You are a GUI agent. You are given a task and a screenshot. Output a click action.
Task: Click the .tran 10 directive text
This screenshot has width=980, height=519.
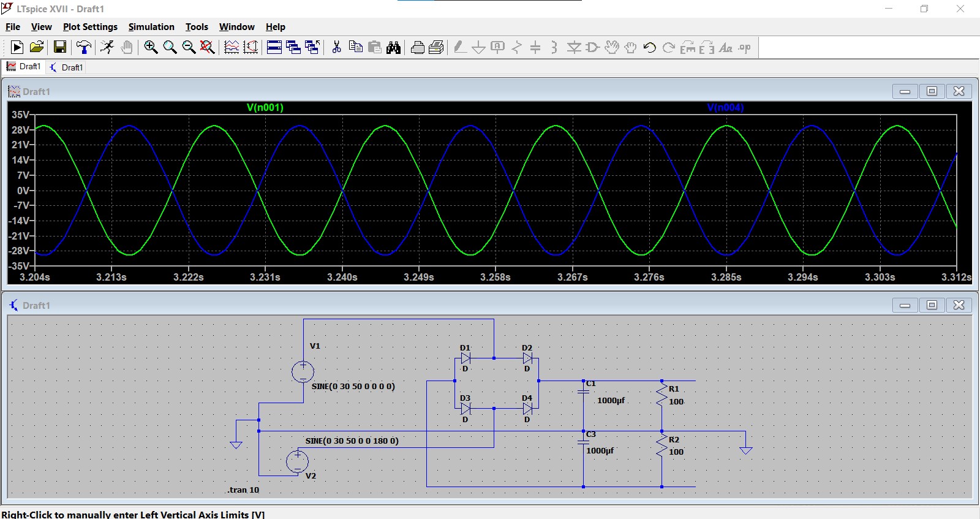(243, 490)
